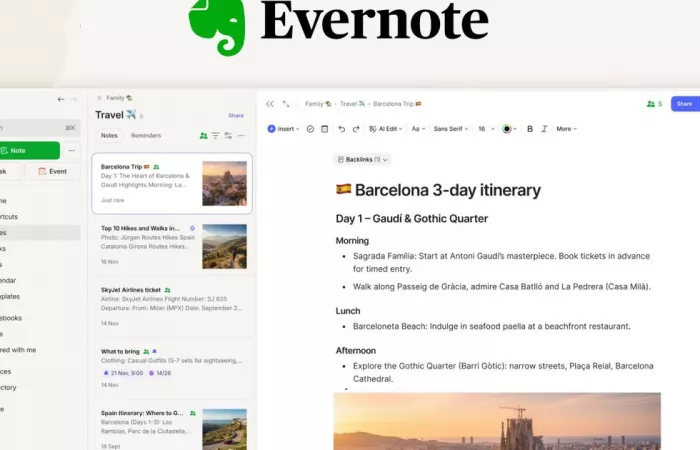Click the forward navigation arrow in sidebar
The width and height of the screenshot is (700, 450).
(x=73, y=99)
